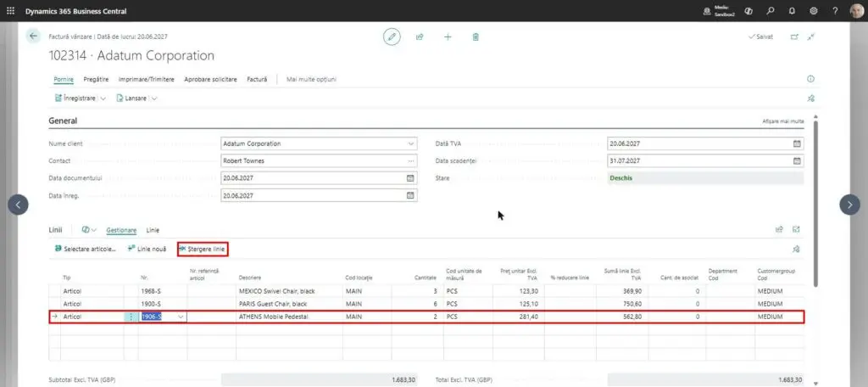868x387 pixels.
Task: Share the lines section icon
Action: (x=780, y=229)
